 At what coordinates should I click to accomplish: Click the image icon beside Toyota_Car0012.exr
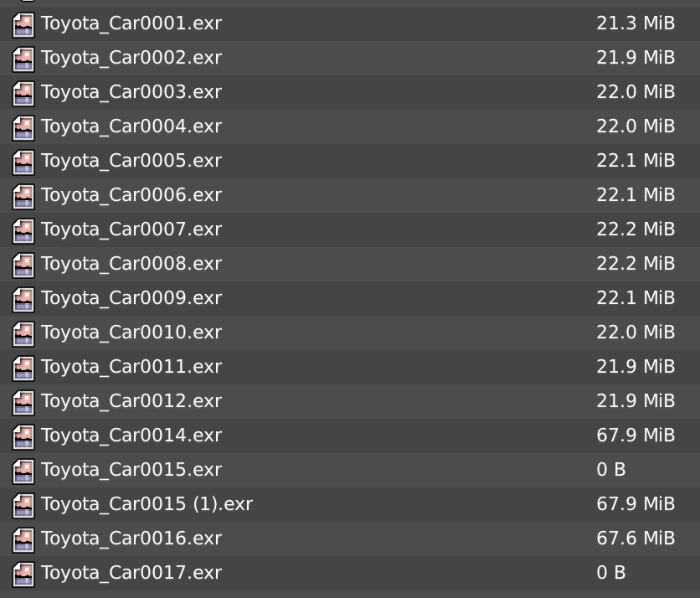pos(23,404)
